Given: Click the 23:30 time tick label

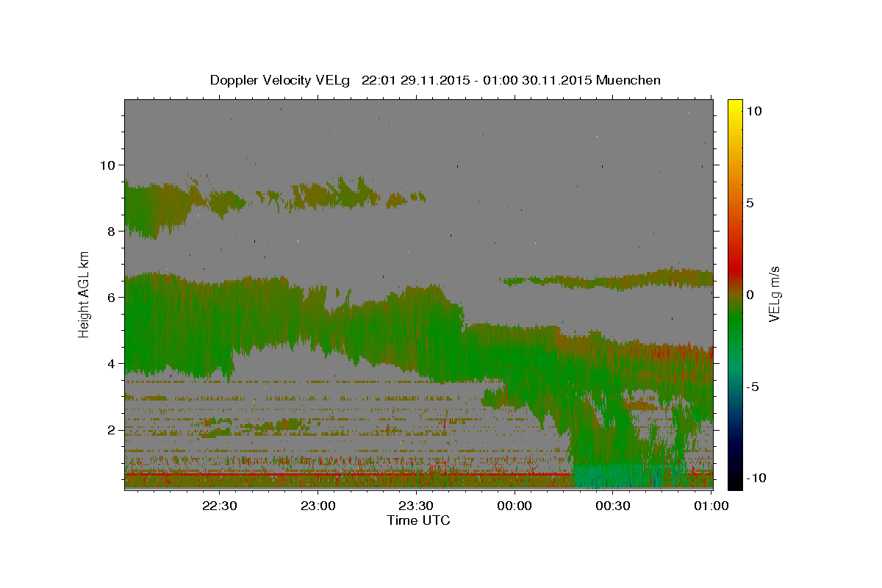Looking at the screenshot, I should click(x=416, y=506).
